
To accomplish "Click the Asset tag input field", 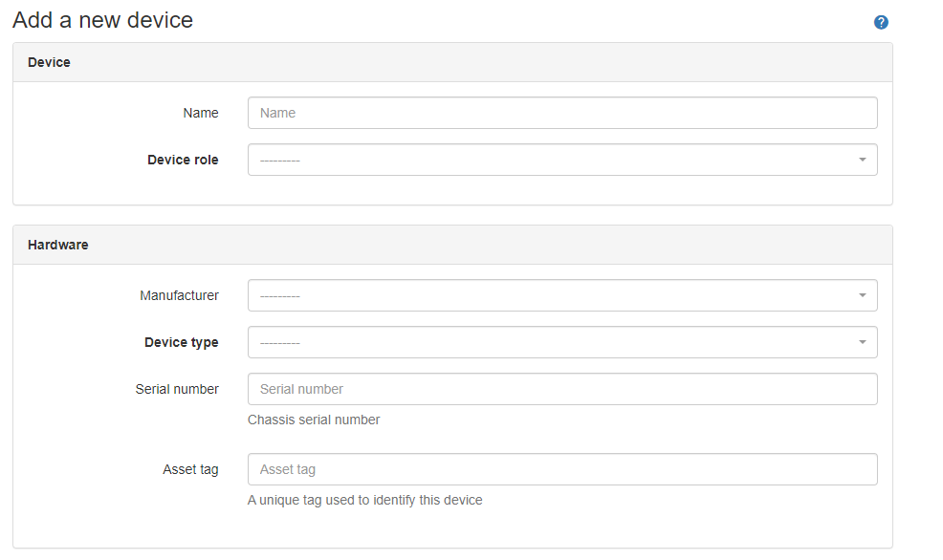I will pos(561,469).
